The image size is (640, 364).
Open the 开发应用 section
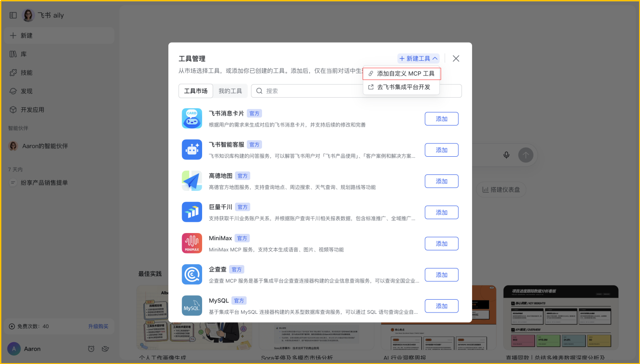(60, 110)
